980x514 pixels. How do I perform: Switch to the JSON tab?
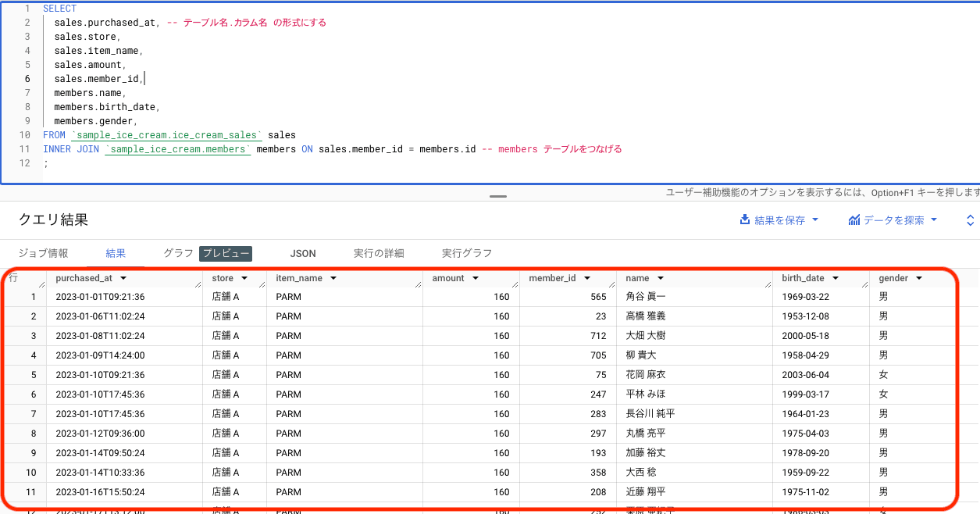click(x=303, y=253)
